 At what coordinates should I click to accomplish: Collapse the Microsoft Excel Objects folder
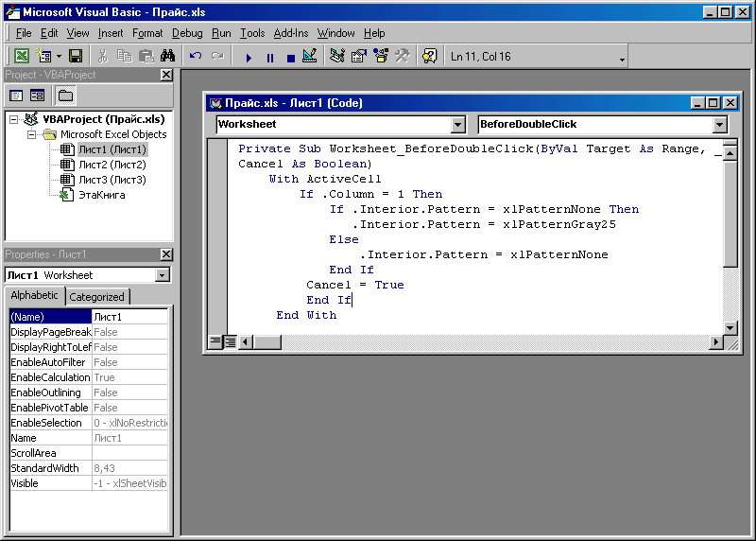31,134
